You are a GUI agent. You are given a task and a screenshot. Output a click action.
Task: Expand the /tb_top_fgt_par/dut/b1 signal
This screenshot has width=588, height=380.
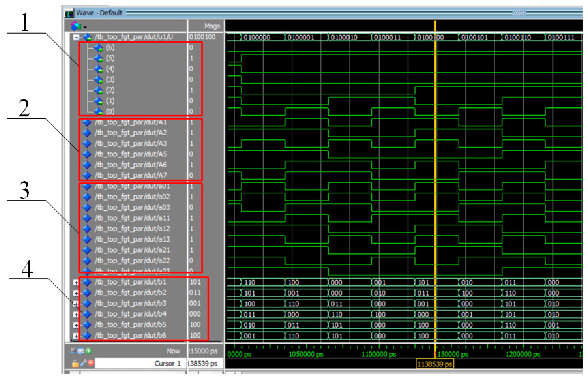coord(76,283)
